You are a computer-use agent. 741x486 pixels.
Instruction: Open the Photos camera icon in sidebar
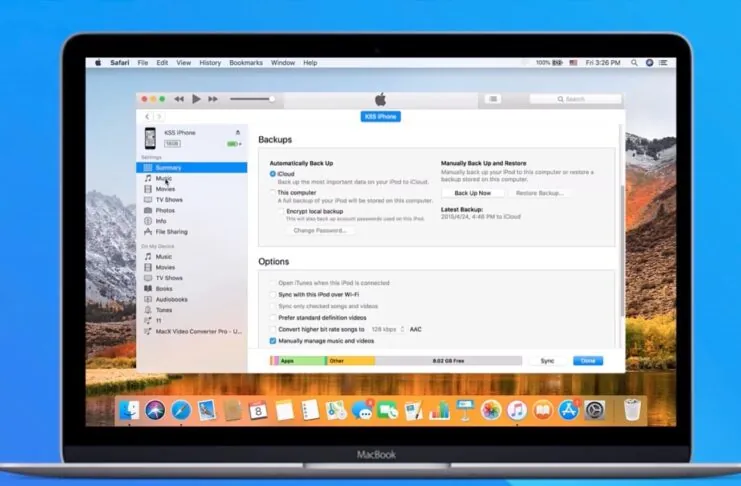point(148,210)
